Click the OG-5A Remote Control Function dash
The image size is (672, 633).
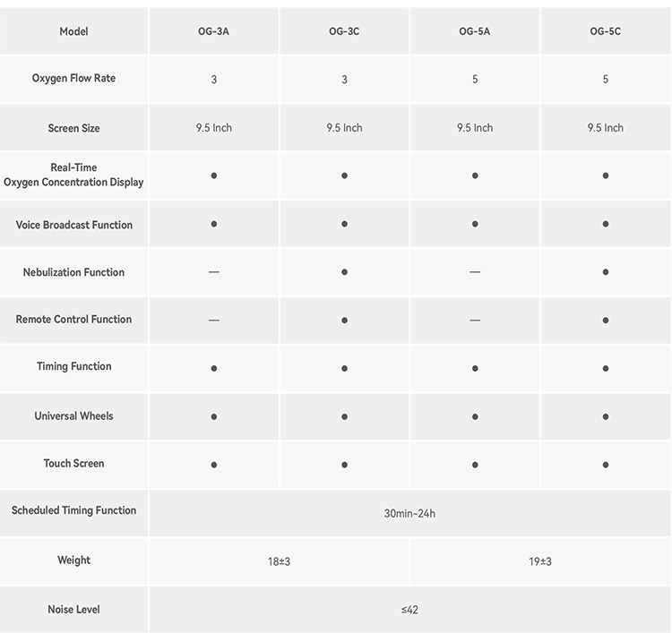pos(475,320)
